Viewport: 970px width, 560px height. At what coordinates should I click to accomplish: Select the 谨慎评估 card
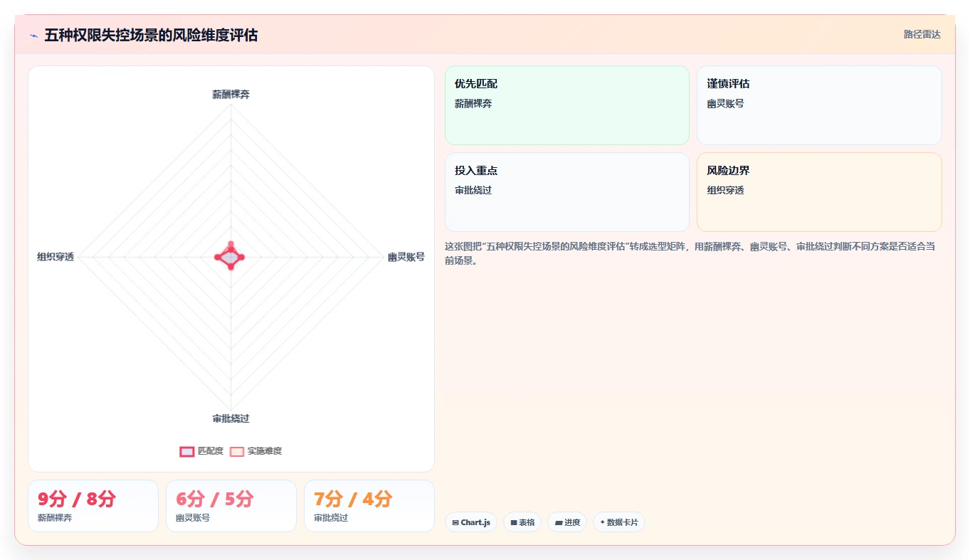pos(819,105)
